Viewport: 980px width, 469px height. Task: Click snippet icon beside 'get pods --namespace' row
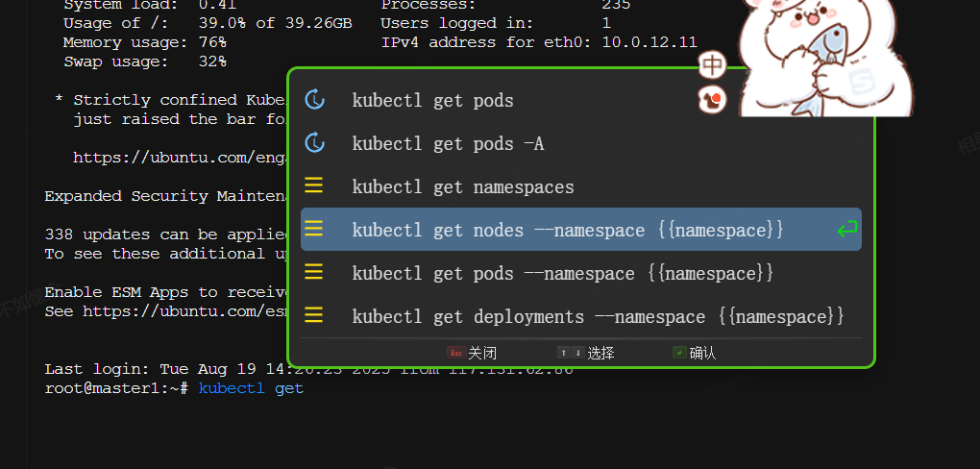point(314,272)
